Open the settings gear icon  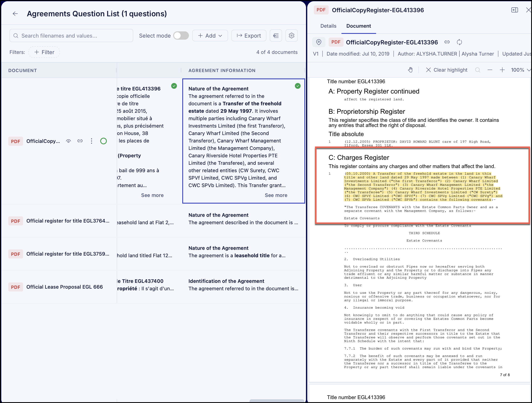point(292,36)
